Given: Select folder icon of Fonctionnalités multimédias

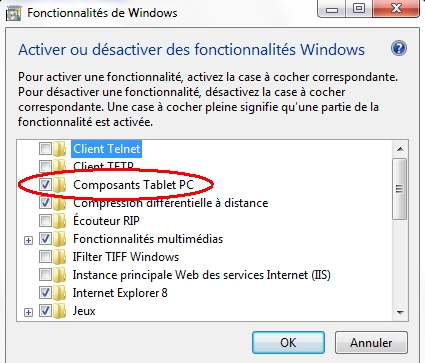Looking at the screenshot, I should click(59, 239).
